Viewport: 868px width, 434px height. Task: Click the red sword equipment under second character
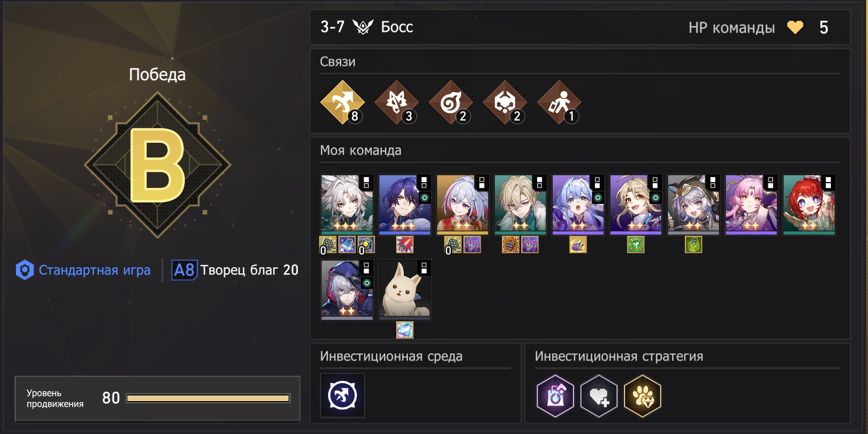click(405, 245)
